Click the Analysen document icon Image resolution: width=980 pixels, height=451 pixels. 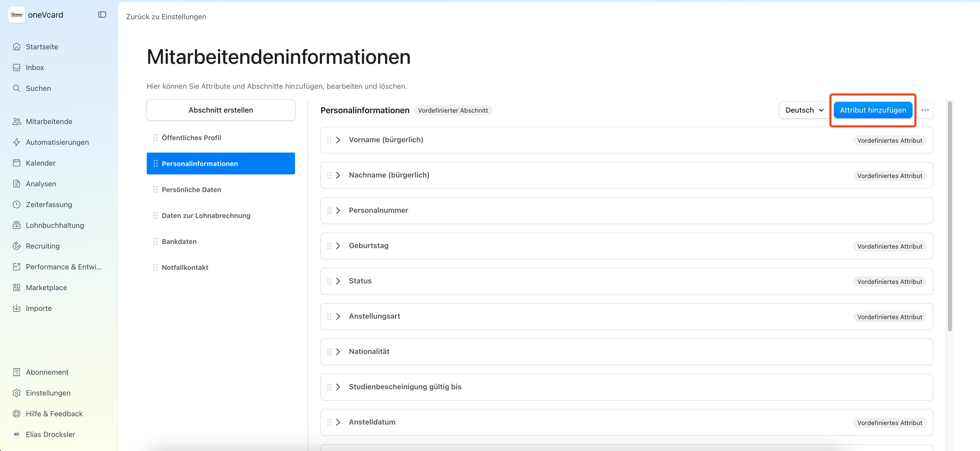16,184
